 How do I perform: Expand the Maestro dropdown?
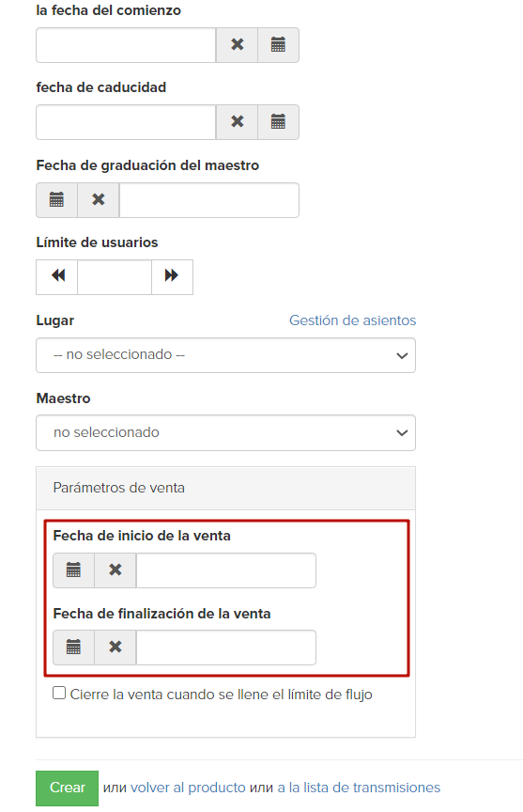click(x=225, y=433)
